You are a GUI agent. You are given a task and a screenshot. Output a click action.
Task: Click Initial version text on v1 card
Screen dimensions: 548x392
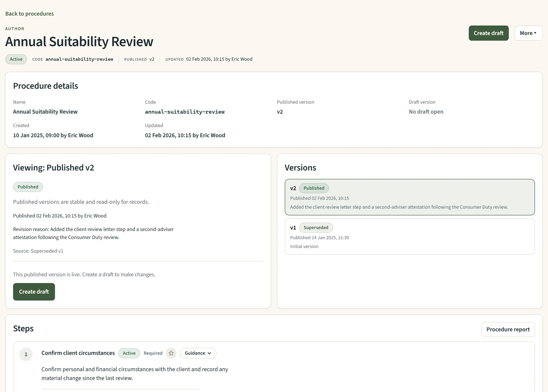[x=304, y=246]
